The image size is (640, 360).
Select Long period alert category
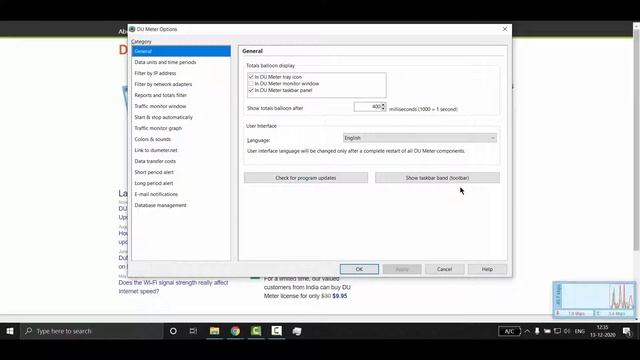(154, 183)
